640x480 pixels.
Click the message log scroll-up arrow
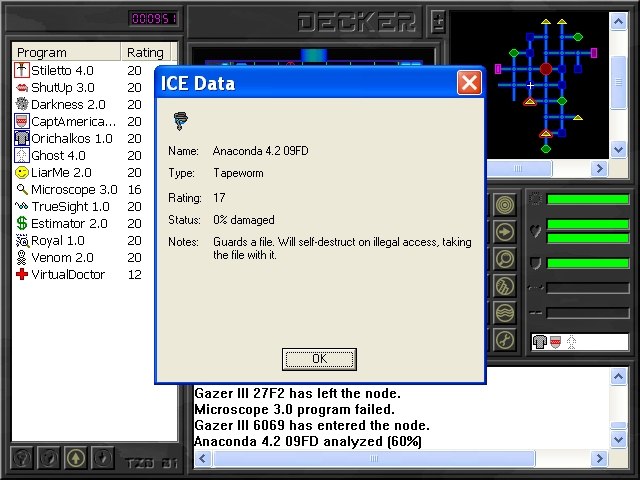pos(618,376)
